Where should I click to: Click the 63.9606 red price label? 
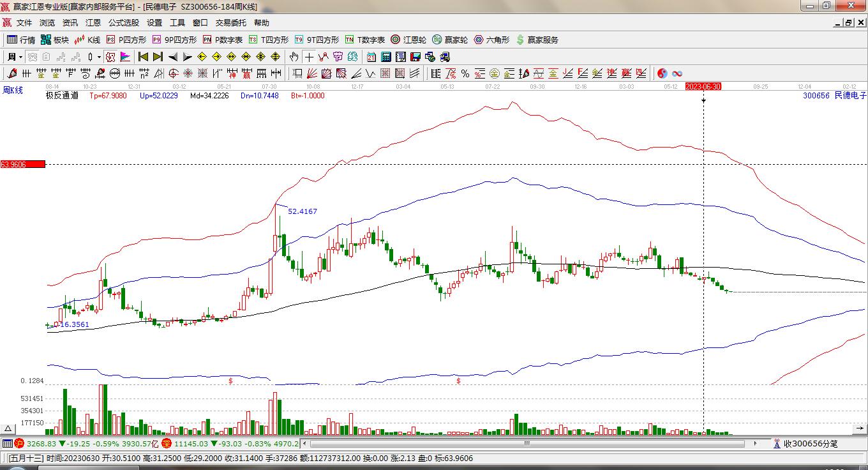(22, 164)
